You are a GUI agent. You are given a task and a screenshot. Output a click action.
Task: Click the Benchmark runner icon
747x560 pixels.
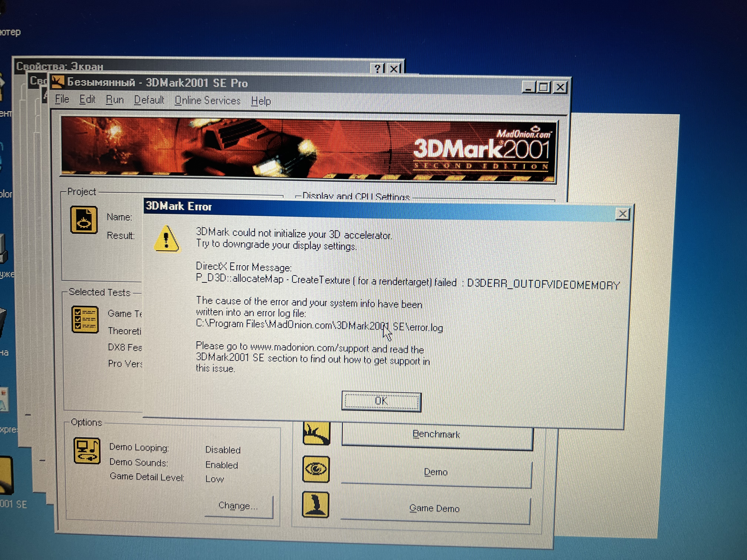pos(316,433)
